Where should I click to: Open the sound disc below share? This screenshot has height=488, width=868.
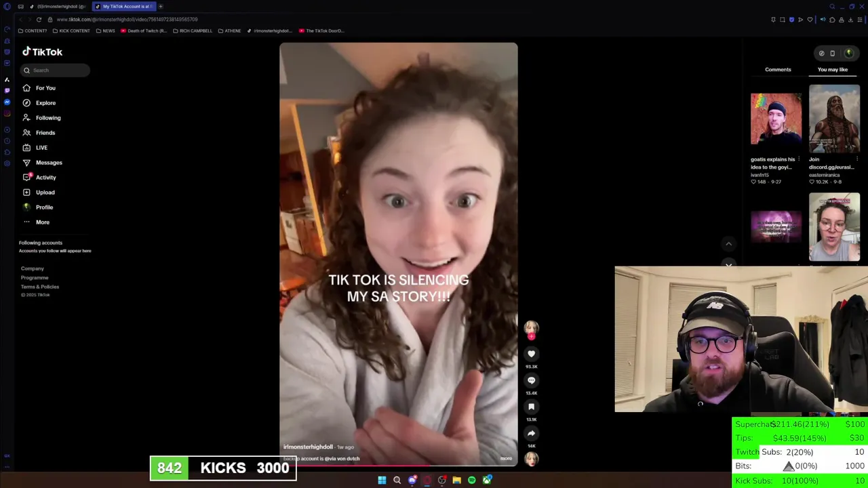coord(531,458)
